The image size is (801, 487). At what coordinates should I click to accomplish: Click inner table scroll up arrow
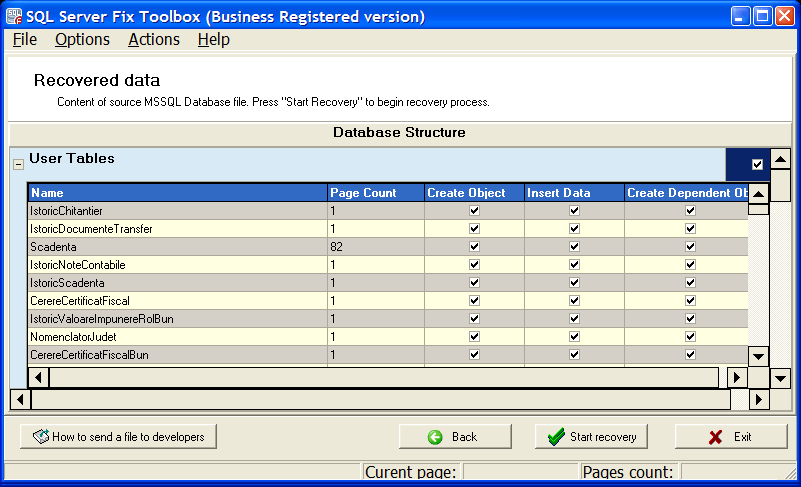pyautogui.click(x=759, y=194)
